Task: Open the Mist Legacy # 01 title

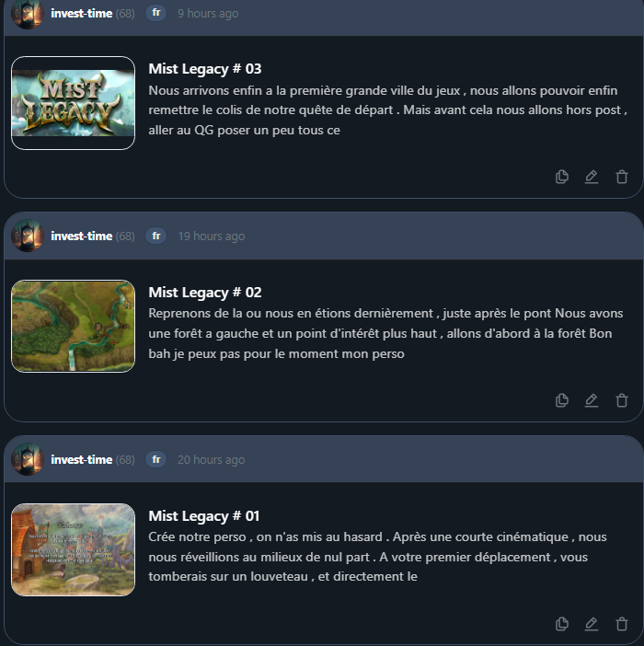Action: coord(204,516)
